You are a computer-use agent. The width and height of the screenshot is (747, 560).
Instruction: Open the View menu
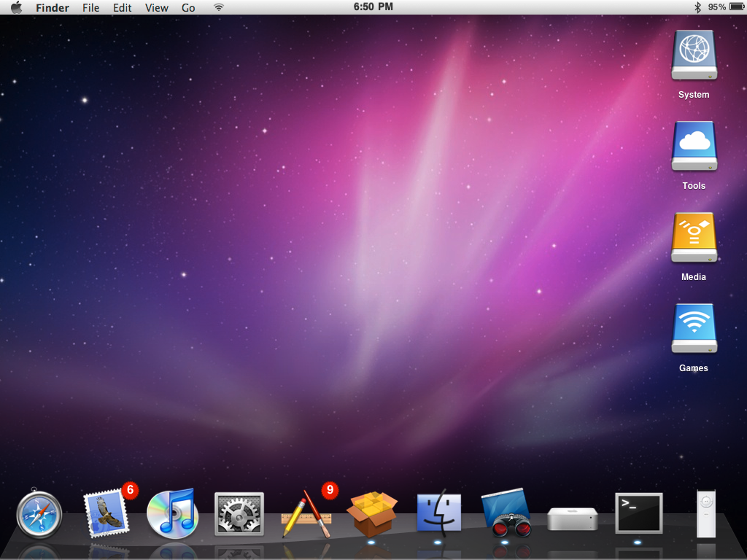pos(157,7)
